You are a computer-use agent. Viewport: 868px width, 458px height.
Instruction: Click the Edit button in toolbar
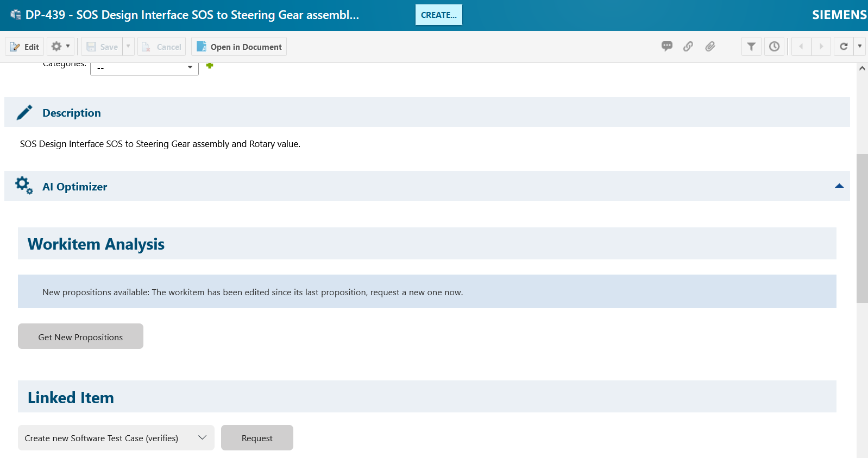coord(24,47)
